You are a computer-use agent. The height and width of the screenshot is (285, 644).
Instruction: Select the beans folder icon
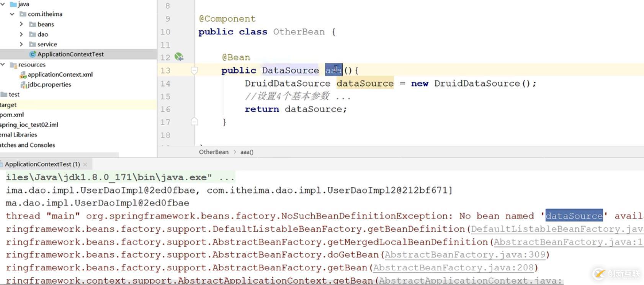[x=33, y=24]
